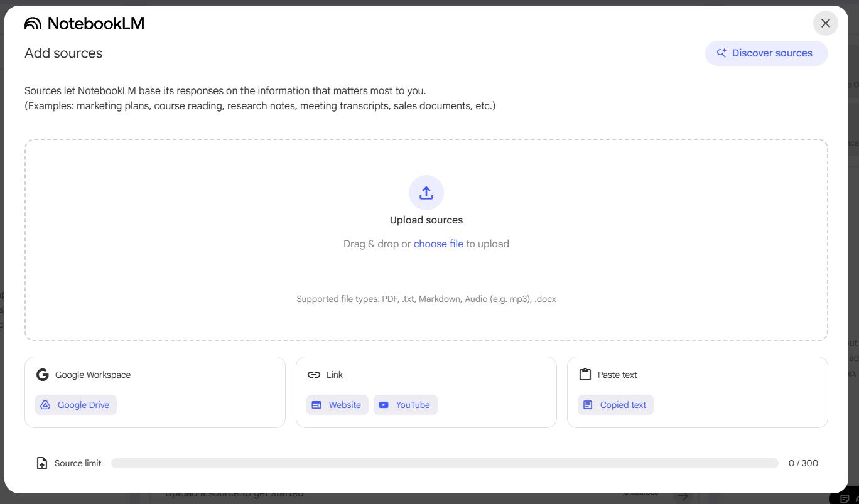Click the Upload sources heading

426,220
